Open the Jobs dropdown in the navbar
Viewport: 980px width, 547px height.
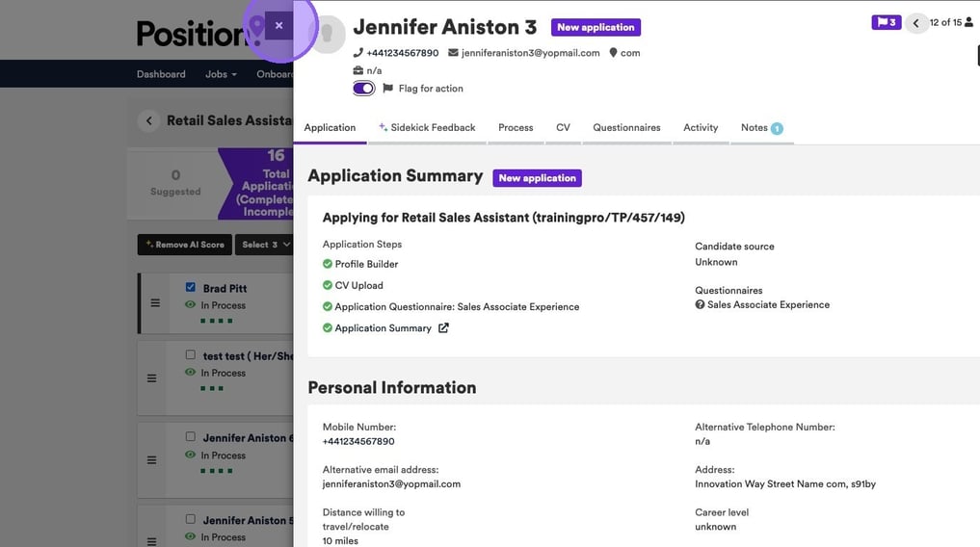pyautogui.click(x=222, y=74)
